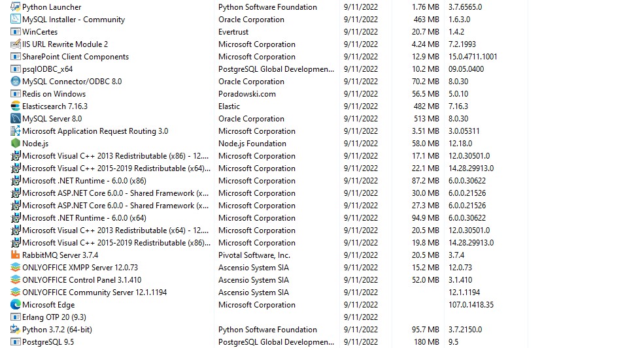This screenshot has height=348, width=644.
Task: Select the Visual C++ 2015-2019 (x64) icon
Action: [x=15, y=168]
